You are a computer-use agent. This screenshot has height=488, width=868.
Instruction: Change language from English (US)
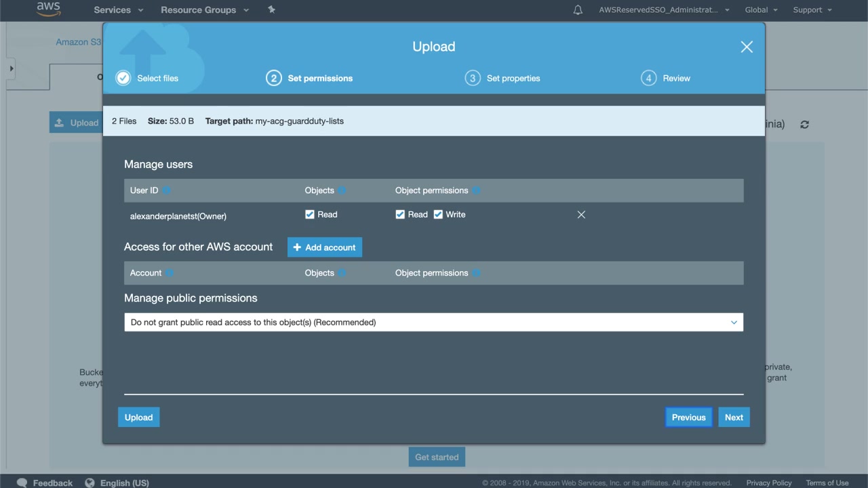(117, 483)
